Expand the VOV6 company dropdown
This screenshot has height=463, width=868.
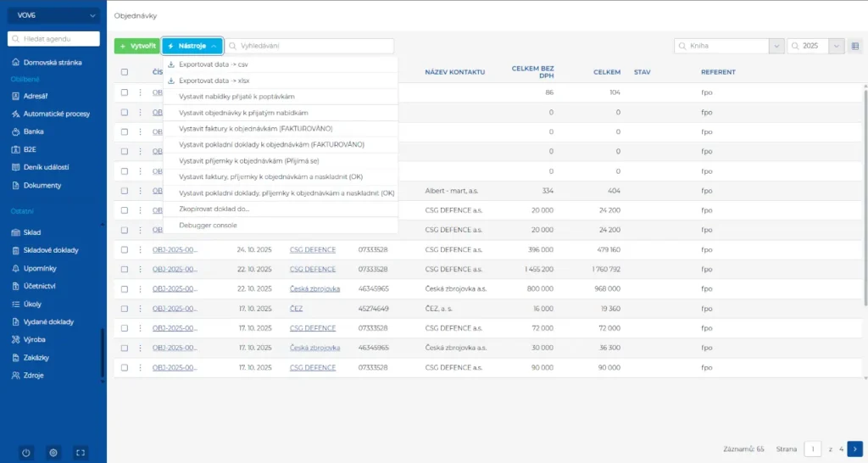pyautogui.click(x=53, y=14)
